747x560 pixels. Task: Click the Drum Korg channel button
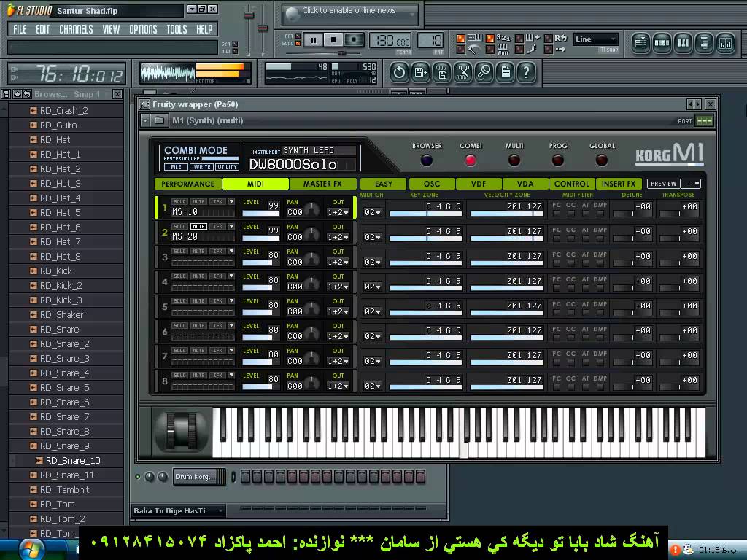(196, 477)
